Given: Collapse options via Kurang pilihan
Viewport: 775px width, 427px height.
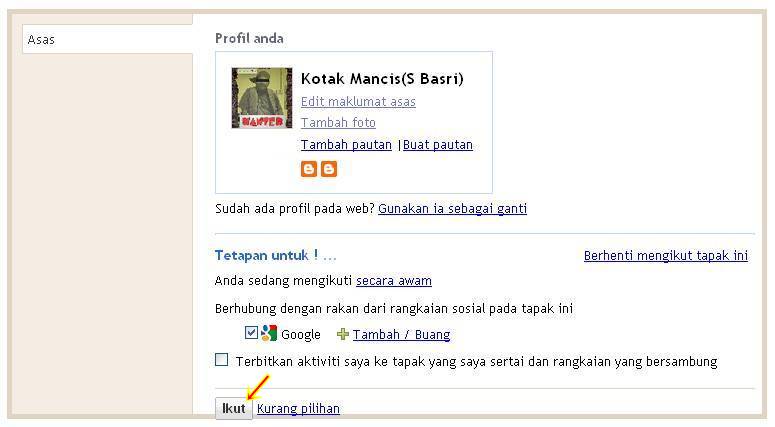Looking at the screenshot, I should [298, 409].
